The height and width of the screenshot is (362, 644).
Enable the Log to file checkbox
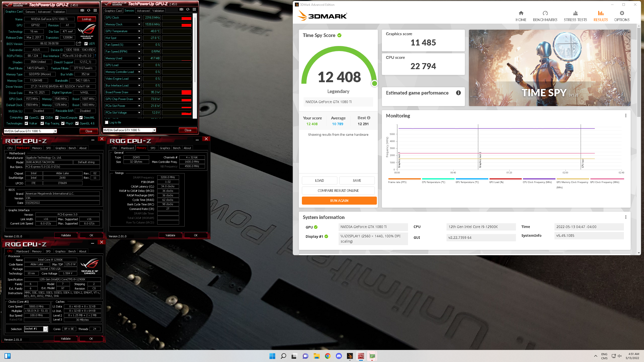[x=107, y=122]
